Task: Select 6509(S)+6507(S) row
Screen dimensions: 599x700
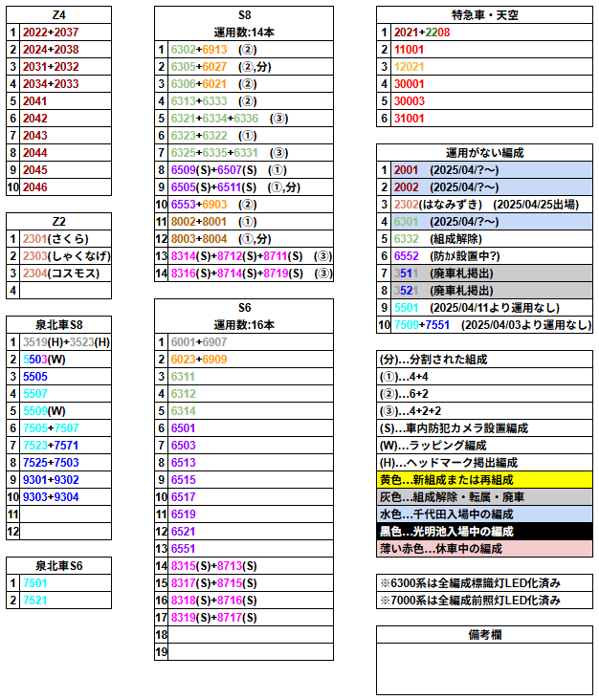Action: click(251, 169)
